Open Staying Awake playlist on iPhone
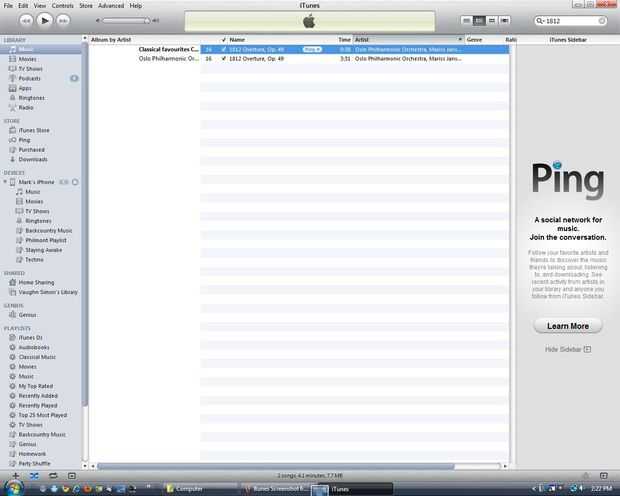The width and height of the screenshot is (620, 496). click(41, 250)
